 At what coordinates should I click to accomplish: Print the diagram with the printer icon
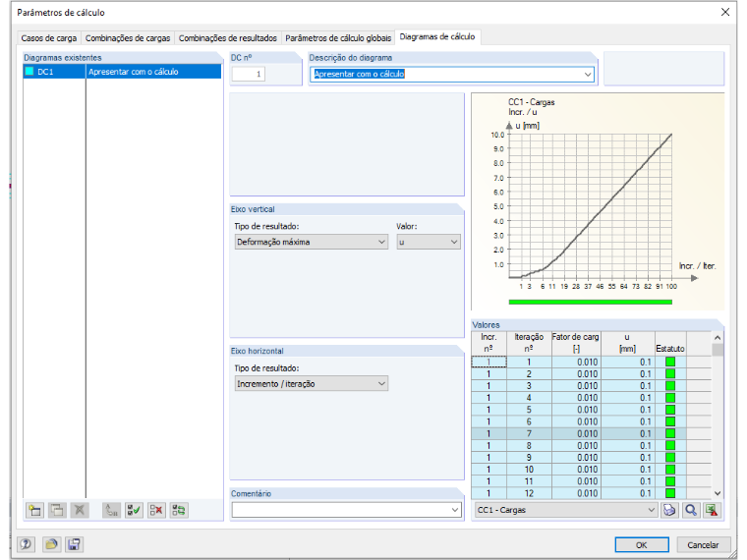coord(669,511)
